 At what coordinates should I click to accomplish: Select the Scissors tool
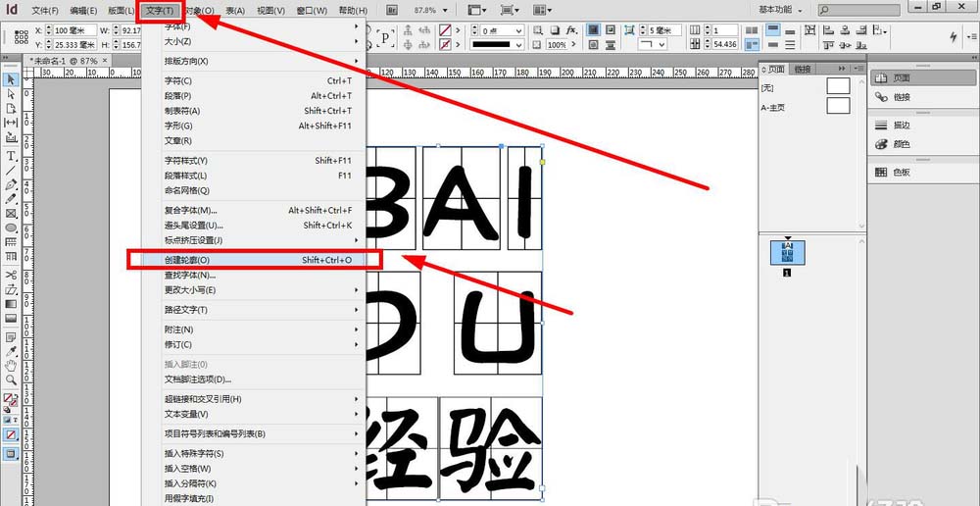pos(11,276)
